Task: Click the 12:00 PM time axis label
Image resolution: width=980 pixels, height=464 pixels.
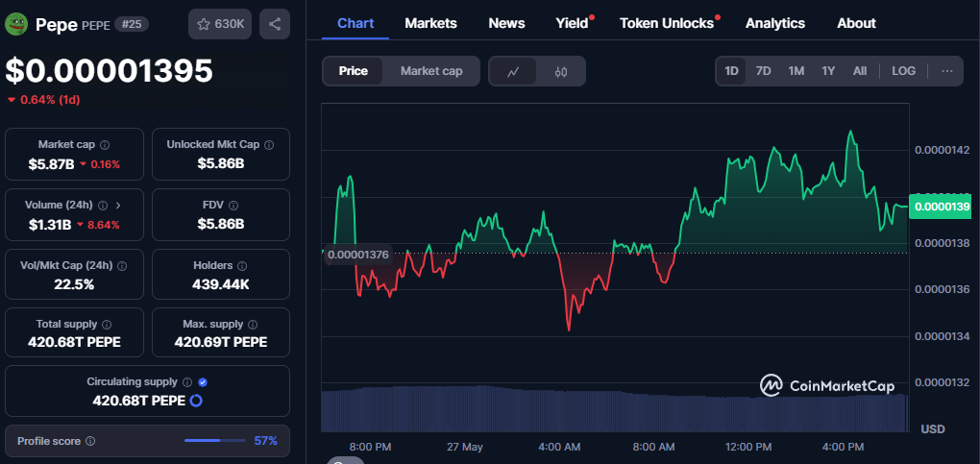Action: click(748, 447)
